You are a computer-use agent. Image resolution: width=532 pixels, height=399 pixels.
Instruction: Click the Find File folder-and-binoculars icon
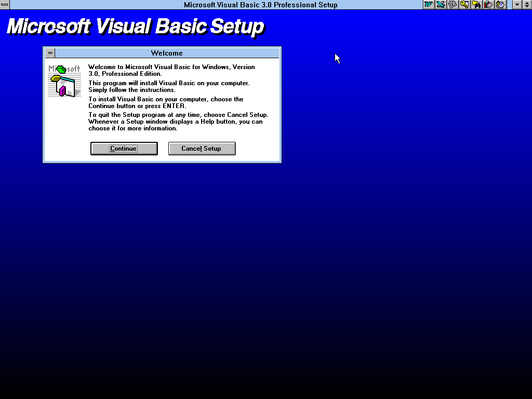pyautogui.click(x=476, y=5)
